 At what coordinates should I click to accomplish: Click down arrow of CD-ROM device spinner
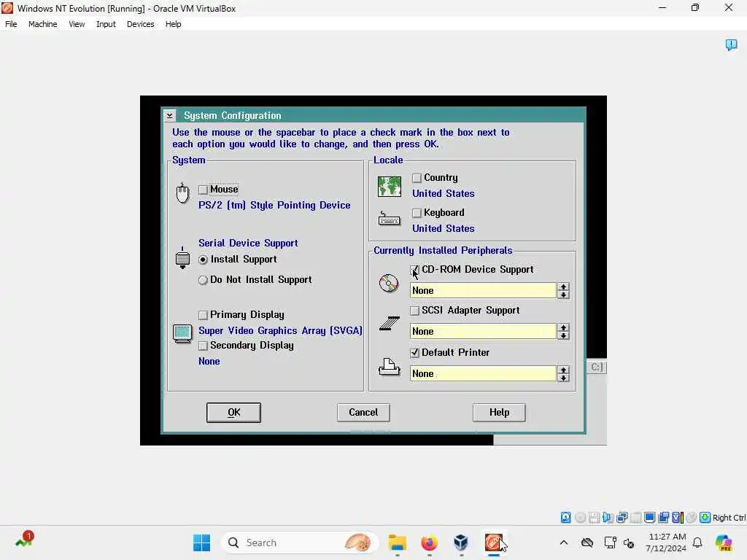click(x=564, y=295)
